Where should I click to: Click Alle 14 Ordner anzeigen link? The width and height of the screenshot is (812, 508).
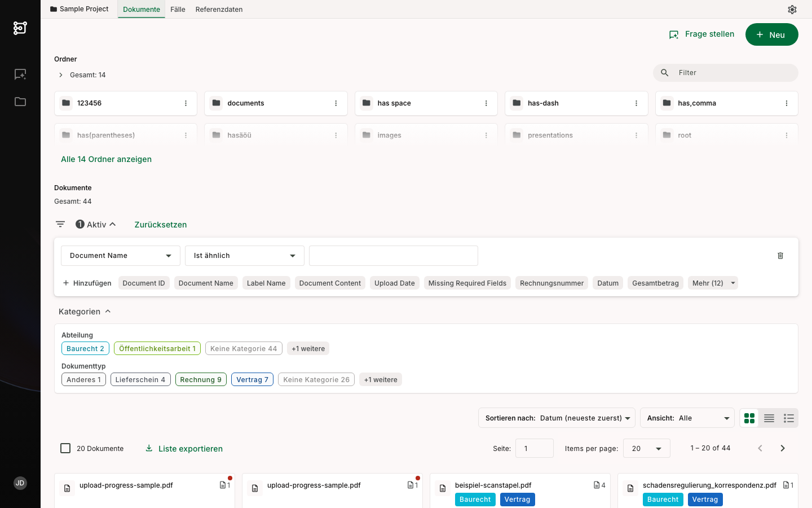coord(106,159)
